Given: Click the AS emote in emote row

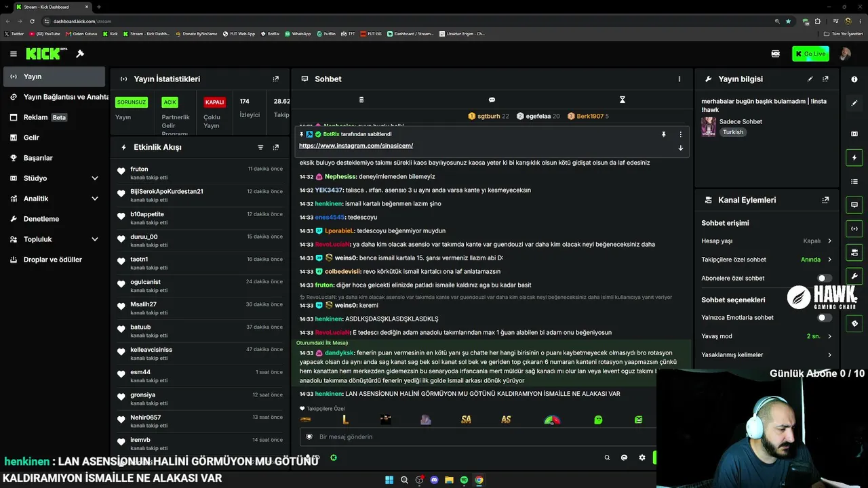Looking at the screenshot, I should (x=506, y=420).
